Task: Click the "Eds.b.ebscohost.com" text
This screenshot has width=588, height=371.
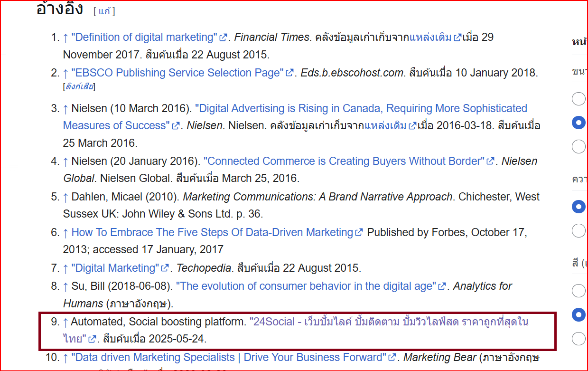Action: (352, 73)
